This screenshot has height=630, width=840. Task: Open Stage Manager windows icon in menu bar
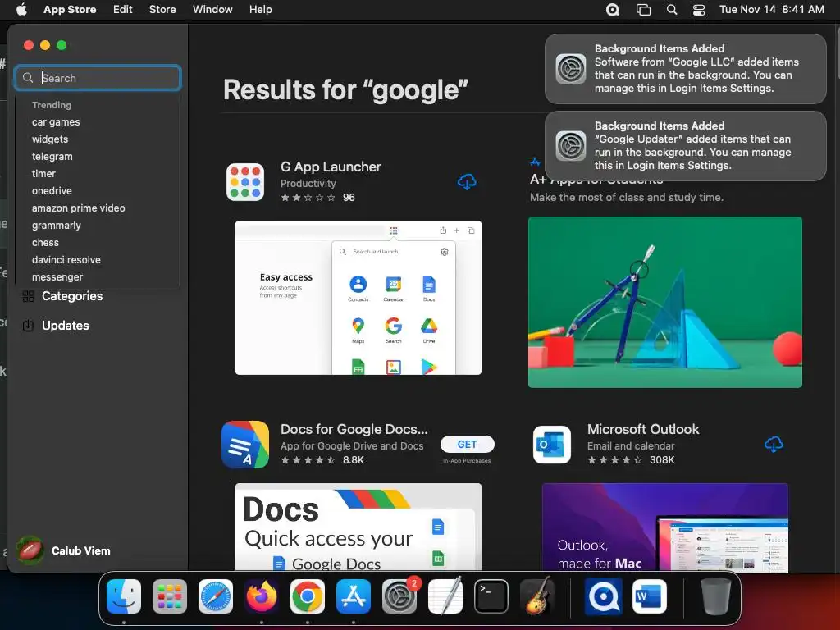coord(643,10)
